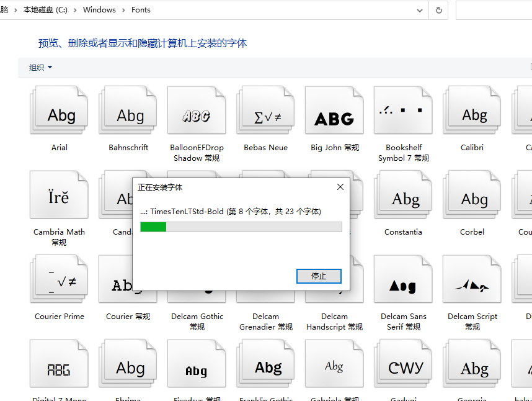Expand the address bar history dropdown
The image size is (532, 401).
click(x=420, y=10)
